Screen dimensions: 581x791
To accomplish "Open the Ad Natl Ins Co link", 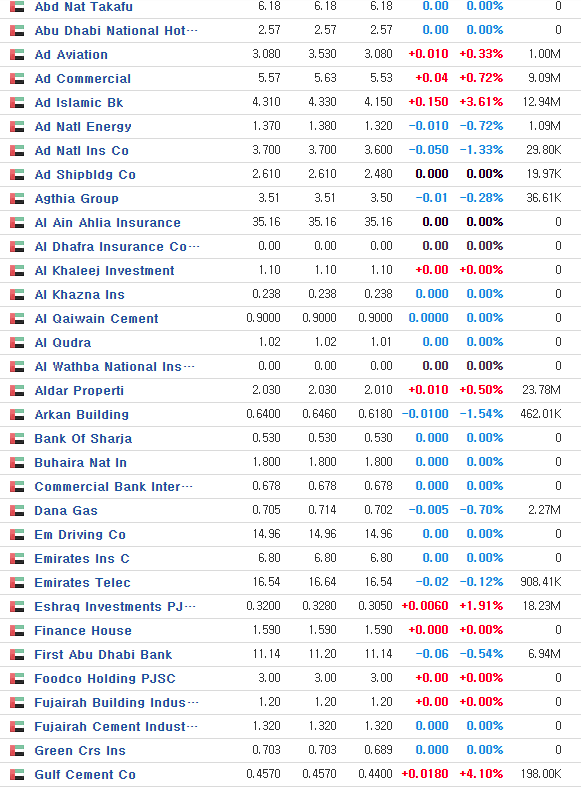I will click(82, 150).
